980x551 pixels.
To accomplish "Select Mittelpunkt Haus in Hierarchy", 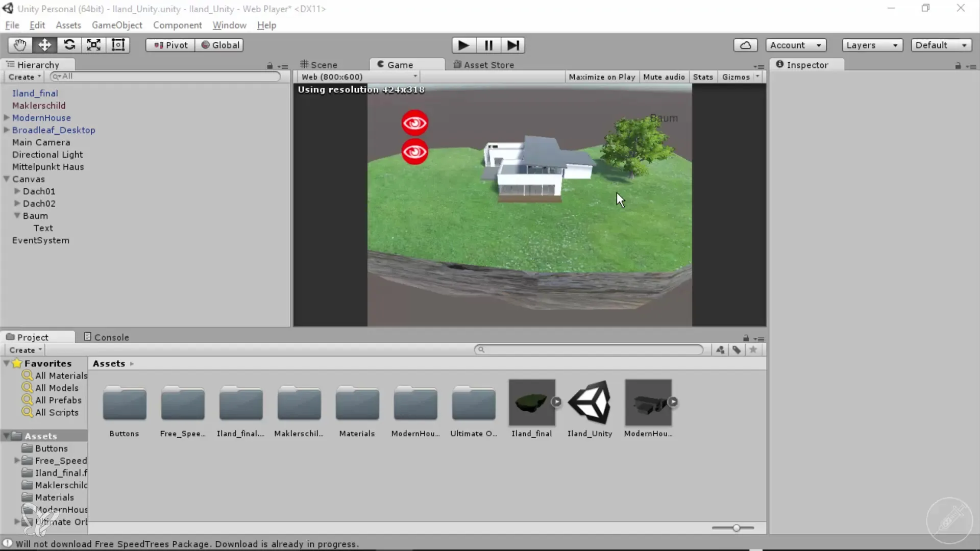I will pos(47,167).
